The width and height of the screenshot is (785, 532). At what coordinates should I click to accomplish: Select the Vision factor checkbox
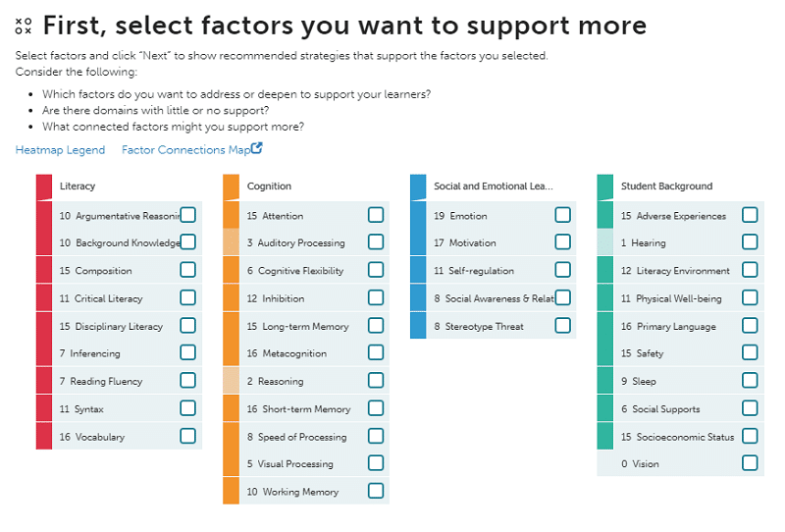(x=750, y=463)
